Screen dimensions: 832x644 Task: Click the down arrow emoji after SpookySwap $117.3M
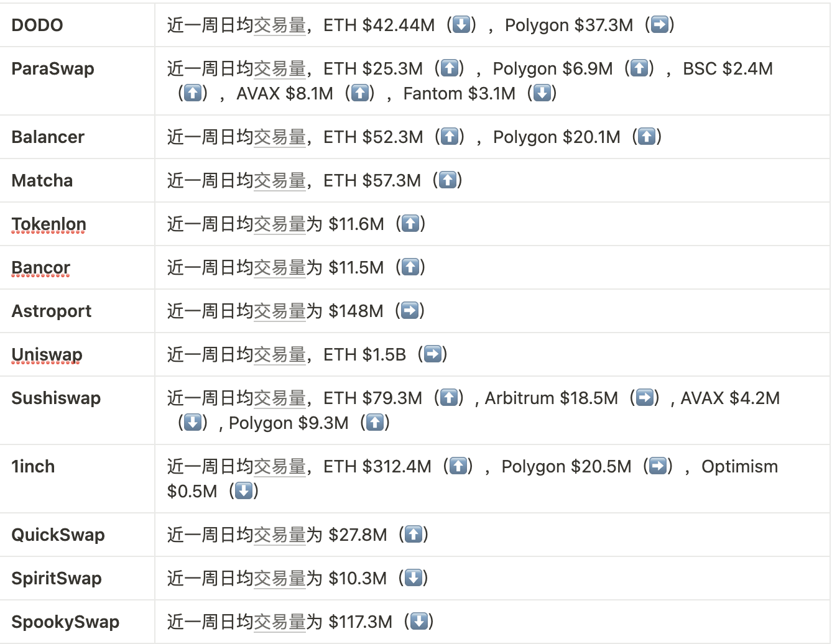[x=419, y=622]
